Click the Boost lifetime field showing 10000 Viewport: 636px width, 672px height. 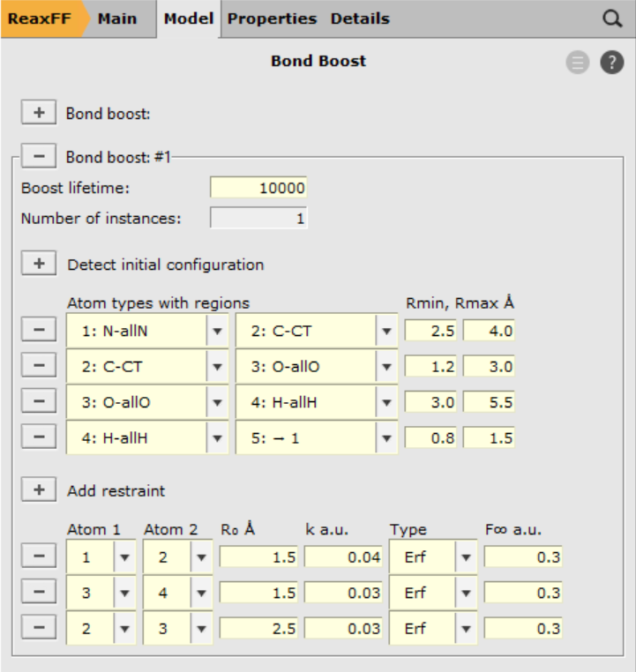coord(258,188)
